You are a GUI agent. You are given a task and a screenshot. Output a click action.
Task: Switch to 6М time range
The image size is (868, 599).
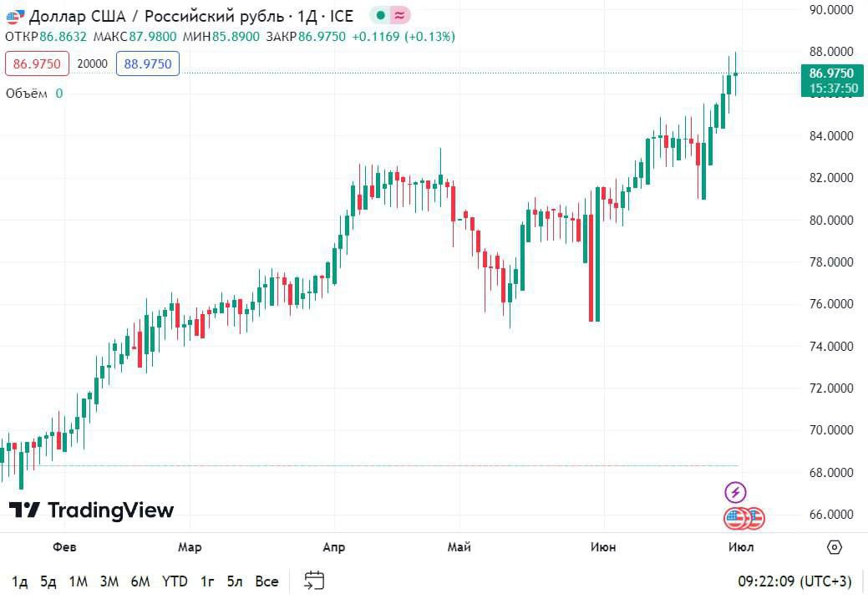[x=140, y=581]
